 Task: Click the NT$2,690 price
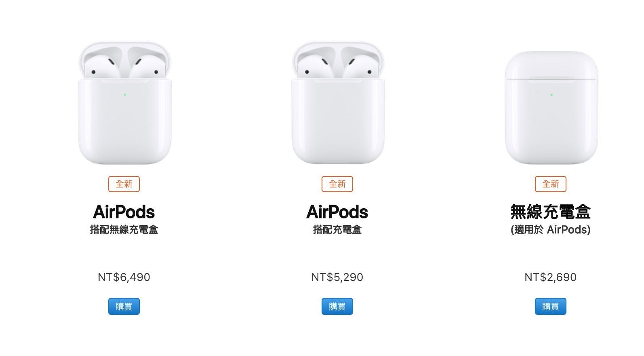point(551,277)
